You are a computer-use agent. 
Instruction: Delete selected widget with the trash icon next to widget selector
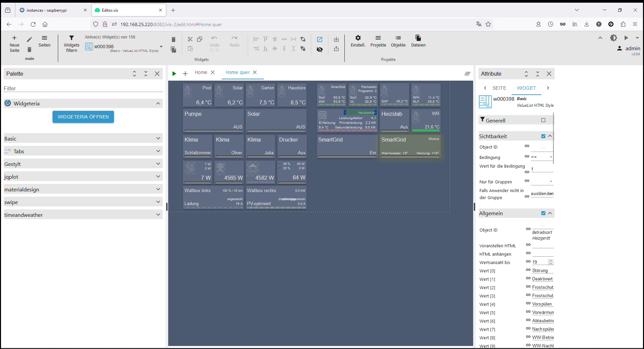(x=173, y=39)
